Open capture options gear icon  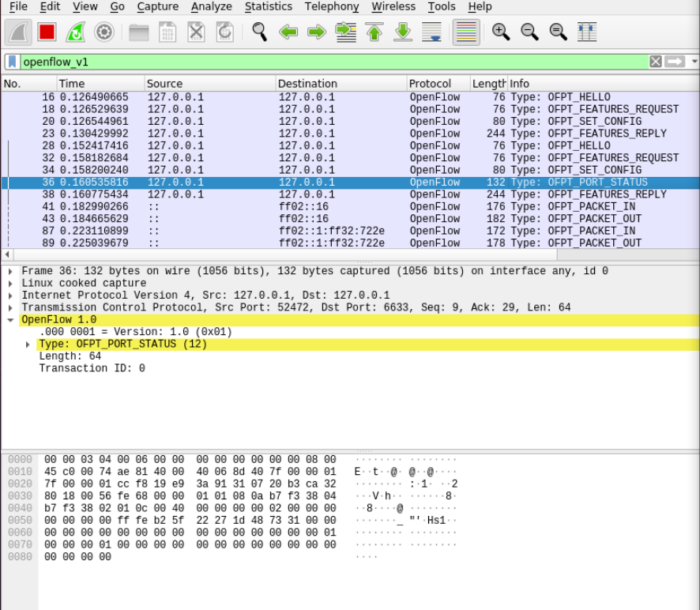pos(104,32)
